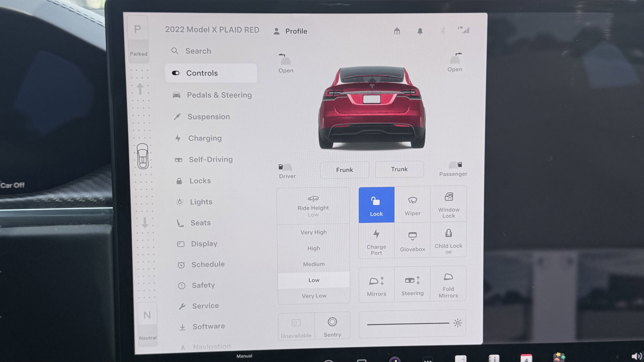The width and height of the screenshot is (644, 362).
Task: Toggle Sentry mode
Action: (x=332, y=326)
